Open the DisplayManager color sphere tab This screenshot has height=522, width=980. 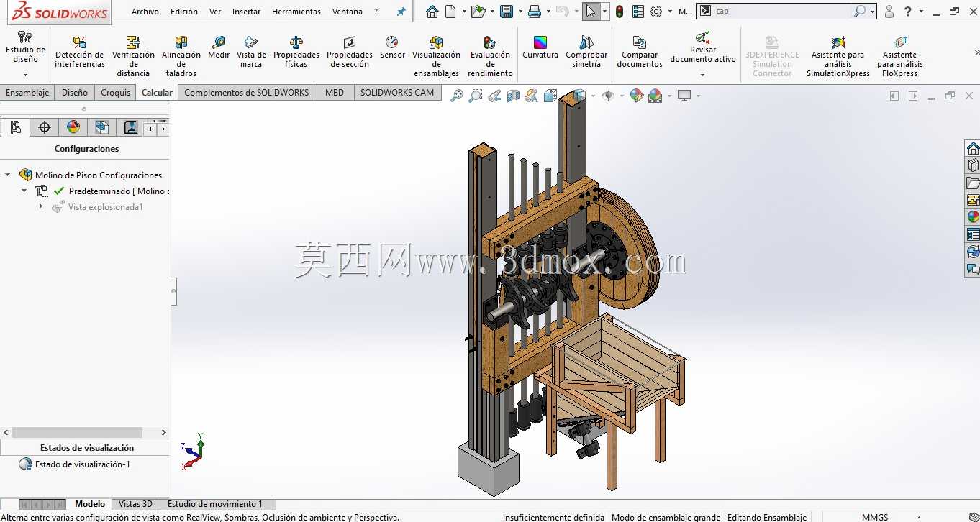pyautogui.click(x=73, y=127)
